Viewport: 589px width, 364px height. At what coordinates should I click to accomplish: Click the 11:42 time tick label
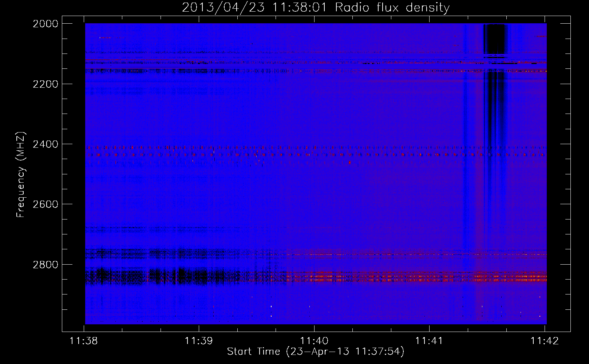pyautogui.click(x=545, y=341)
